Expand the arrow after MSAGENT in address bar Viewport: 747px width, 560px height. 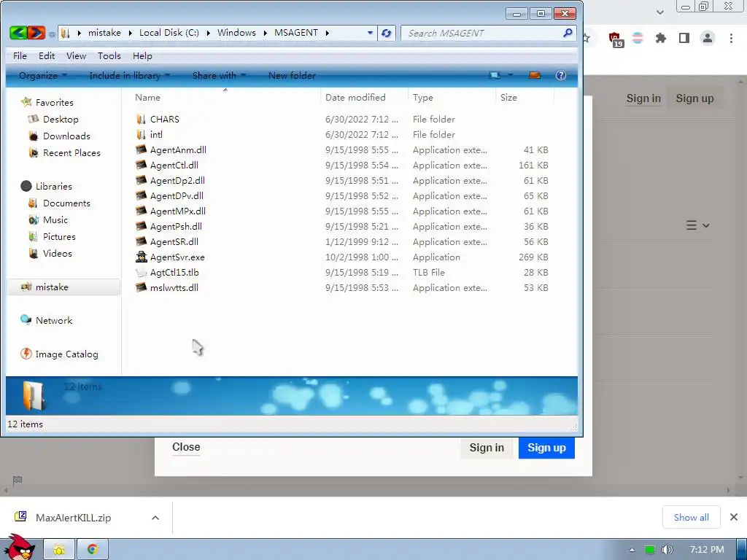[328, 33]
